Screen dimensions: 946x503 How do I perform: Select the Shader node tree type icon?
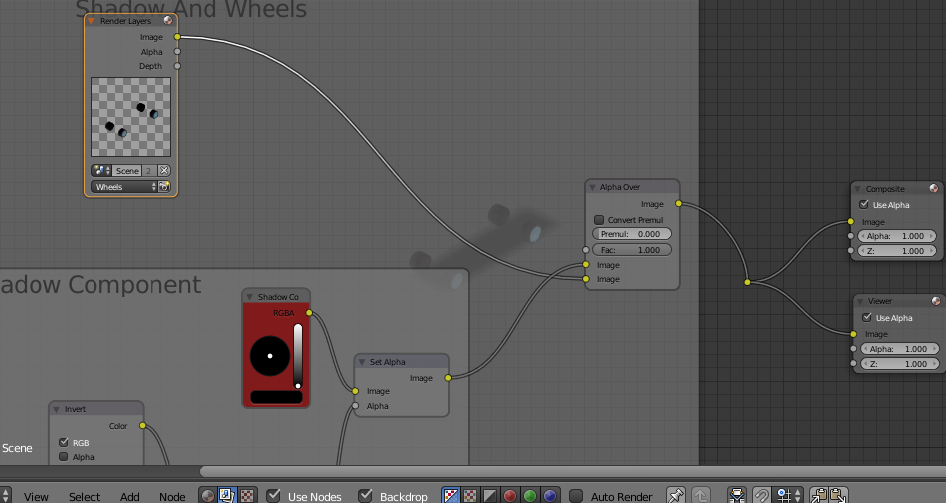pos(208,496)
